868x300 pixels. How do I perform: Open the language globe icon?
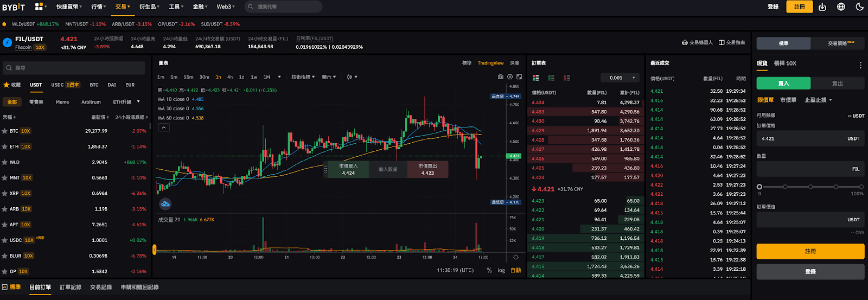pyautogui.click(x=841, y=7)
